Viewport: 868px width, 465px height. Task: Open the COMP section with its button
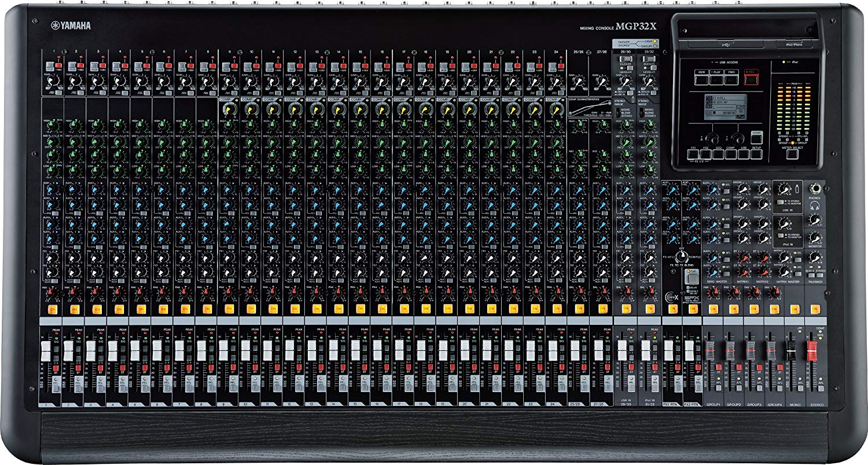tap(731, 155)
